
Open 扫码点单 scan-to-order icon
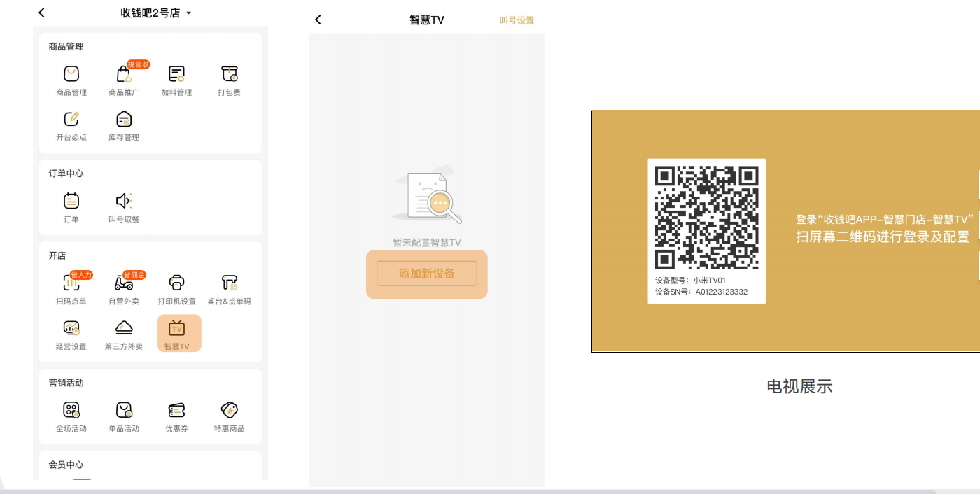71,283
